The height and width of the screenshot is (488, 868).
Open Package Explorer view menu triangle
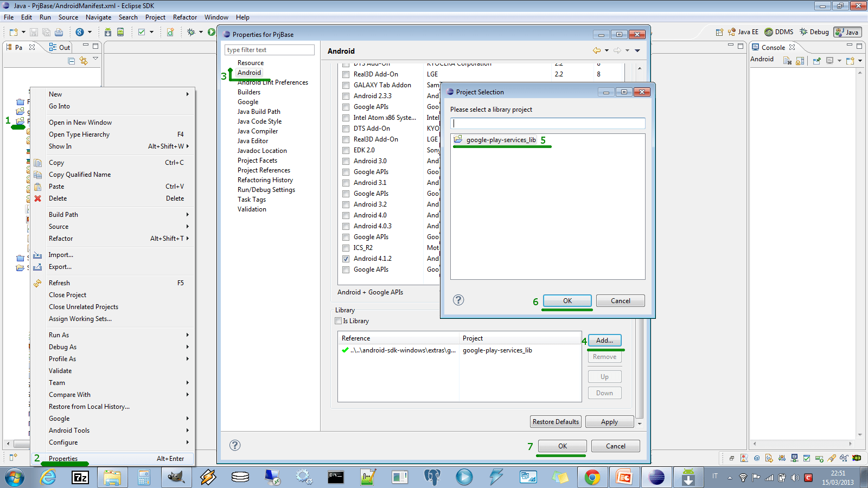(95, 59)
